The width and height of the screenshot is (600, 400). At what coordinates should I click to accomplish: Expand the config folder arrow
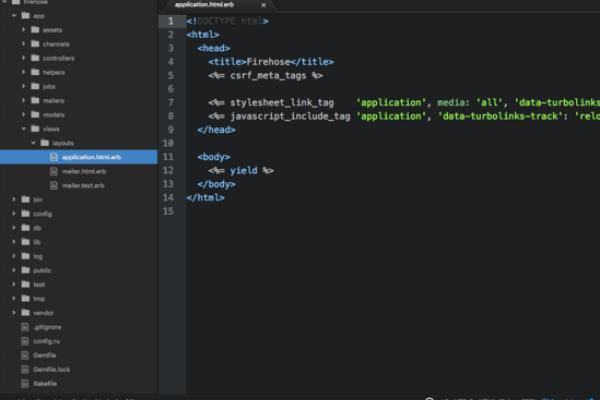14,213
